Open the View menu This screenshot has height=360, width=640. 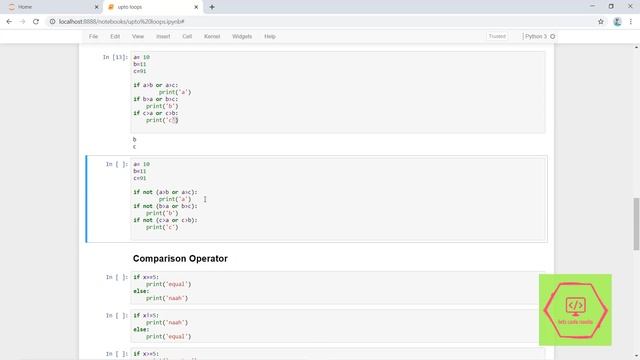pos(138,36)
